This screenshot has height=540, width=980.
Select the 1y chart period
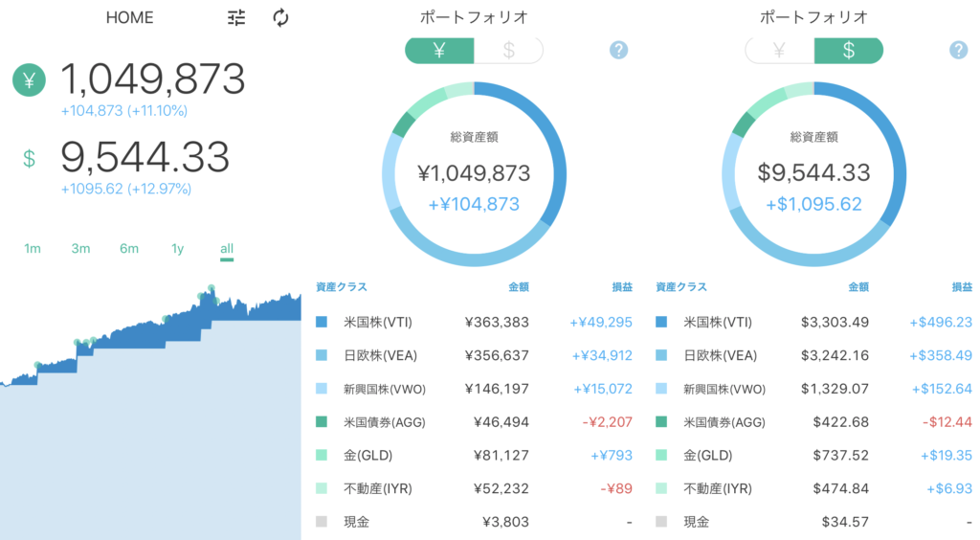[x=177, y=249]
